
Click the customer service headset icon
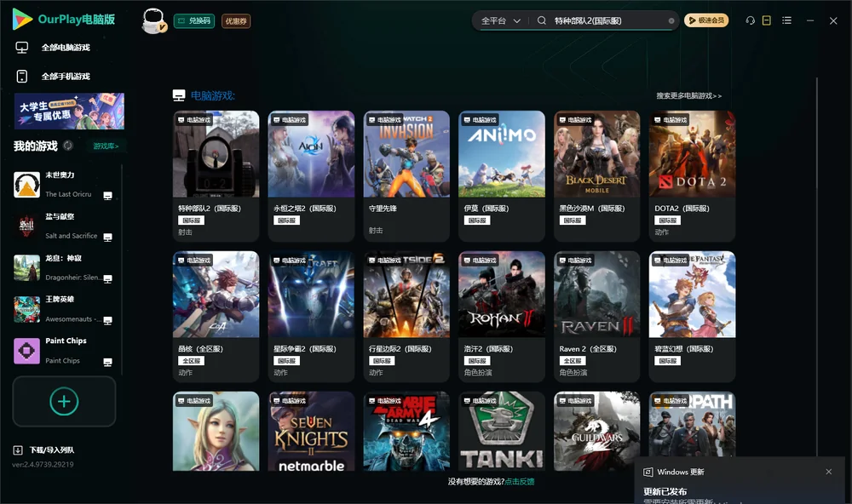[750, 20]
